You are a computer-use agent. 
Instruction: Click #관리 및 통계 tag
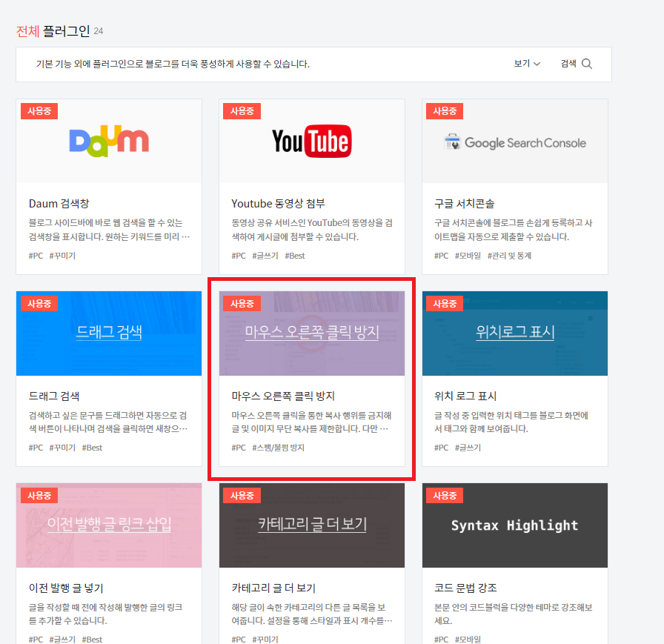tap(509, 256)
